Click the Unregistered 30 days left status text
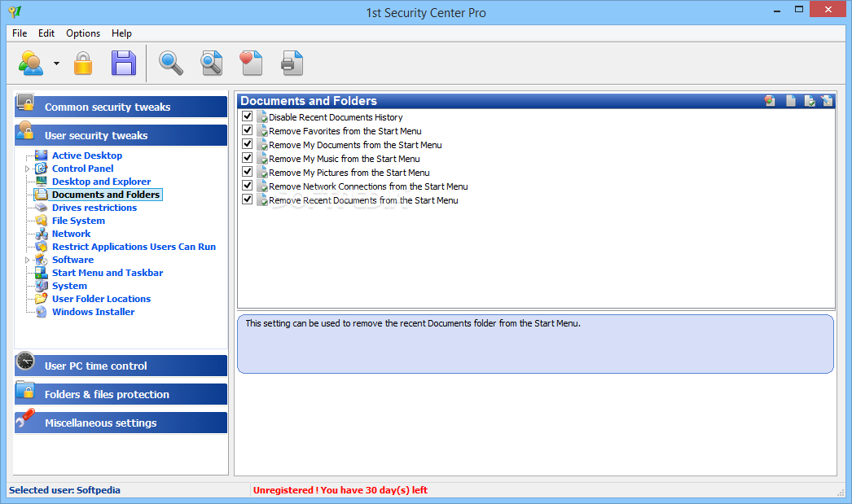 pyautogui.click(x=340, y=490)
